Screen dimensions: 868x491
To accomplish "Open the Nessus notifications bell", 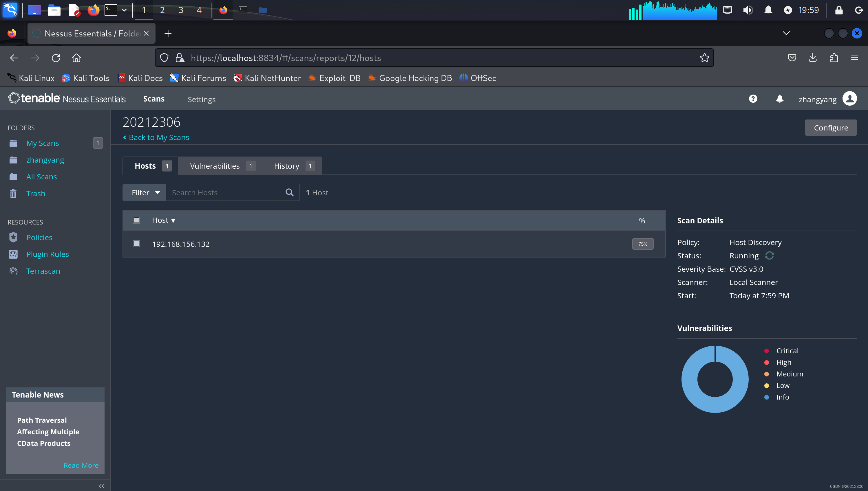I will [x=780, y=99].
